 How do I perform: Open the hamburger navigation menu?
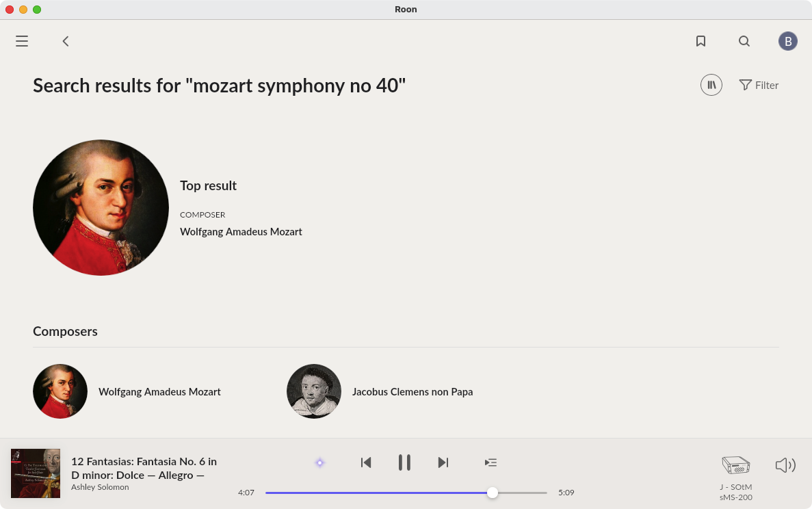click(22, 41)
